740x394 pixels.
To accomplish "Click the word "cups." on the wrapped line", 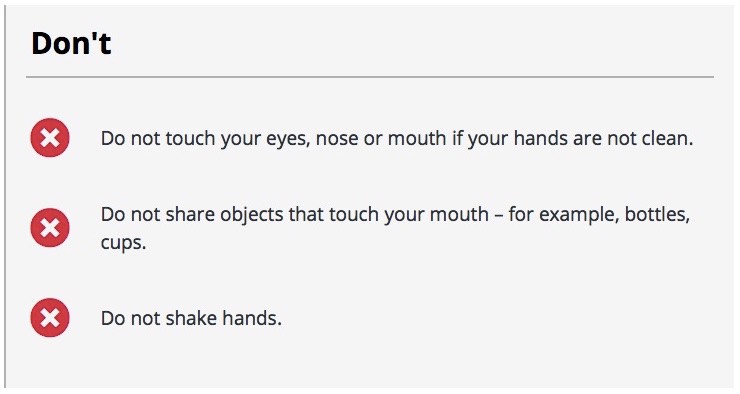I will [123, 243].
